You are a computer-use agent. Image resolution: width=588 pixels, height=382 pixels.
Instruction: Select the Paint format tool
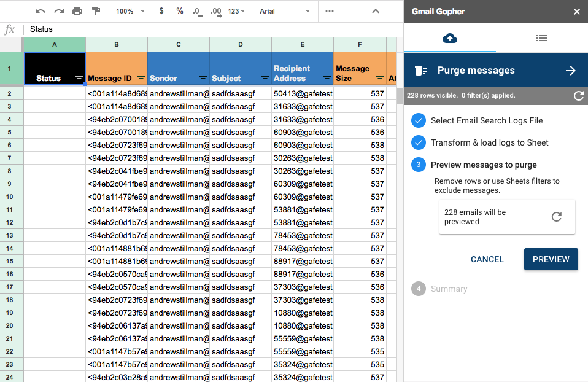coord(95,11)
